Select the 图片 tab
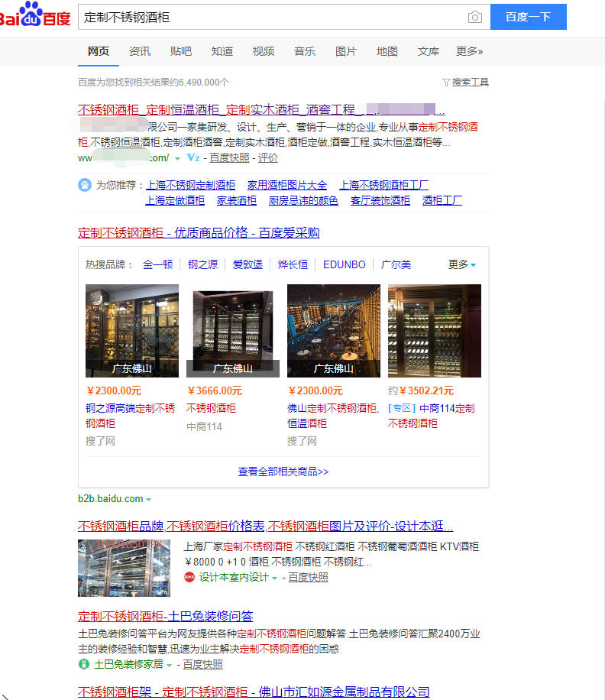Viewport: 605px width, 700px height. 346,51
